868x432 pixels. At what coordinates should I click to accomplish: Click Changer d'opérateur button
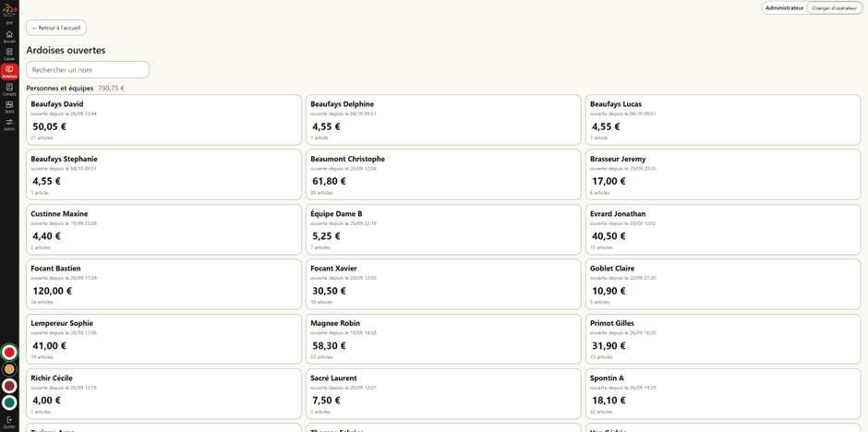tap(834, 8)
